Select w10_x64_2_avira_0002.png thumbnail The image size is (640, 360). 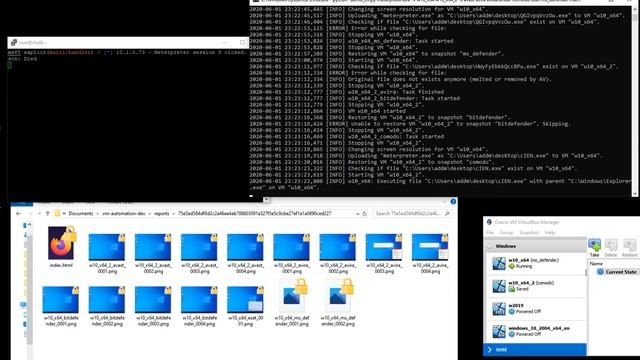338,247
